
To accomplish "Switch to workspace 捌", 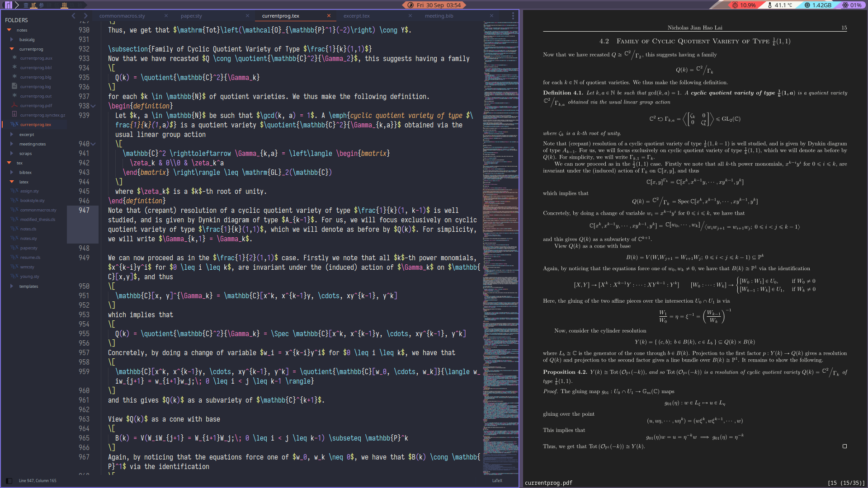I will coord(64,5).
